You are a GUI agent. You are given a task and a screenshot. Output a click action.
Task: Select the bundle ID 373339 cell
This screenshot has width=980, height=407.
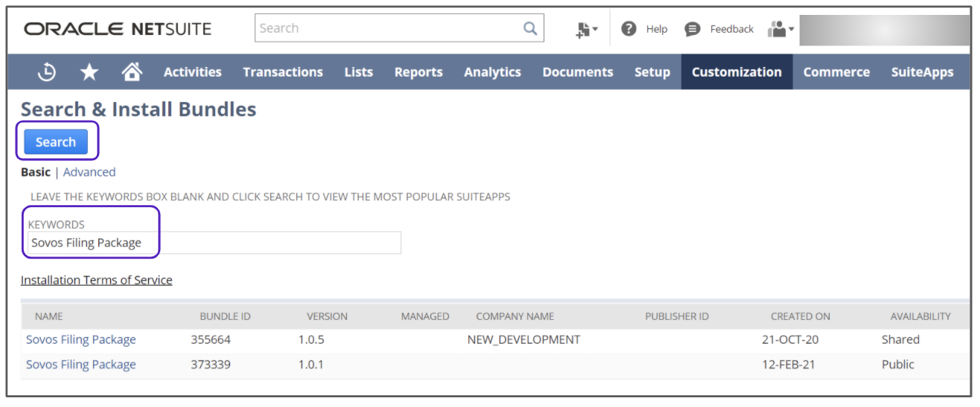click(211, 365)
